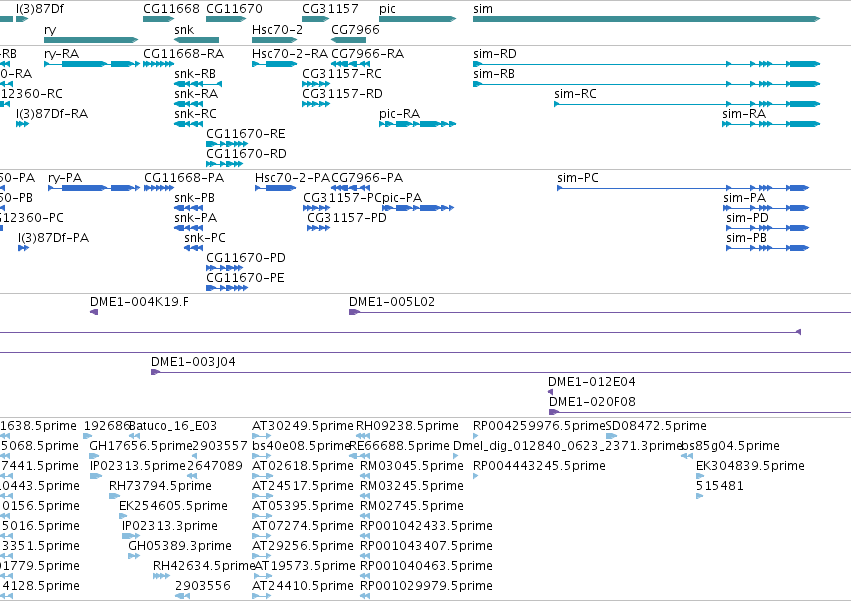Click the CG31157-RC transcript label

[342, 74]
